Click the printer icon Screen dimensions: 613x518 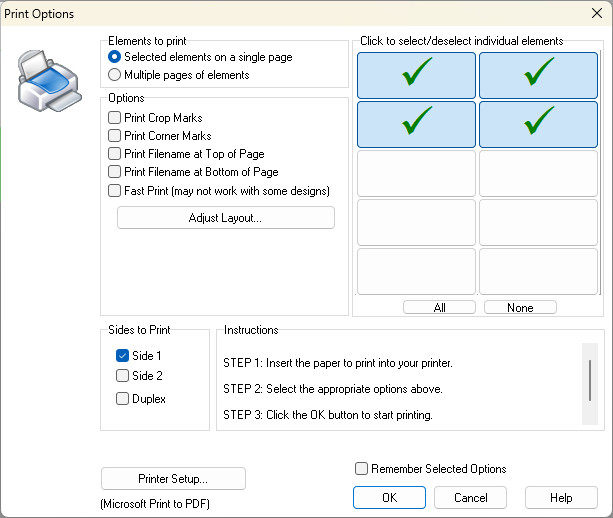(49, 81)
